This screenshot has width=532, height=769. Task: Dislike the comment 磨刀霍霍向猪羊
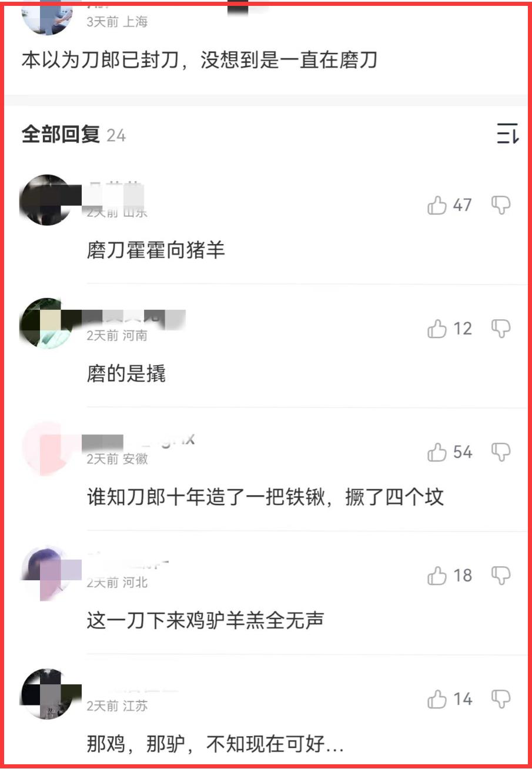coord(500,205)
